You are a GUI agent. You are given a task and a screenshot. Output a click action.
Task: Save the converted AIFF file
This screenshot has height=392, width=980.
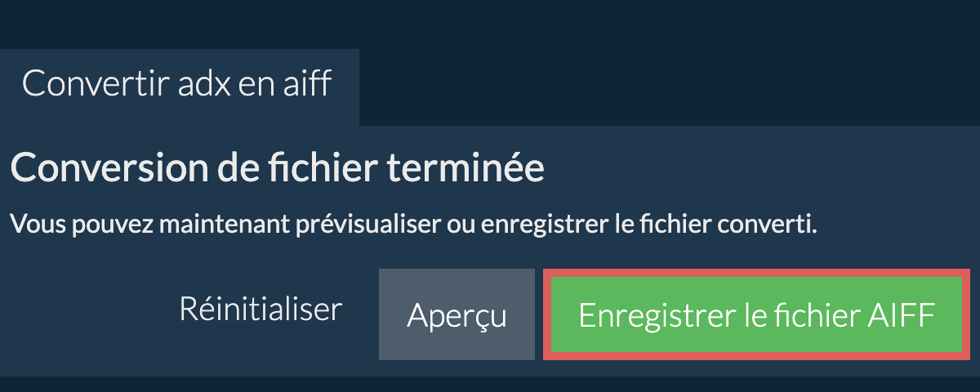[x=756, y=315]
